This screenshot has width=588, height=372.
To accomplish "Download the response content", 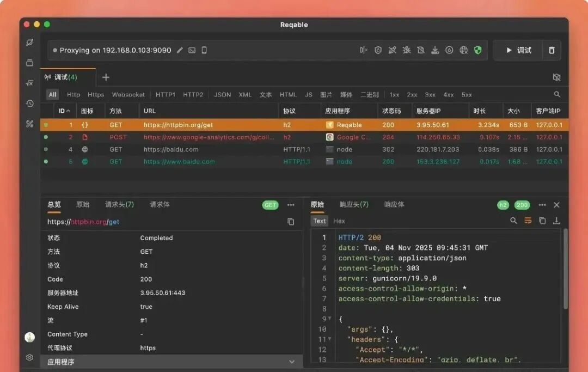I will click(556, 221).
